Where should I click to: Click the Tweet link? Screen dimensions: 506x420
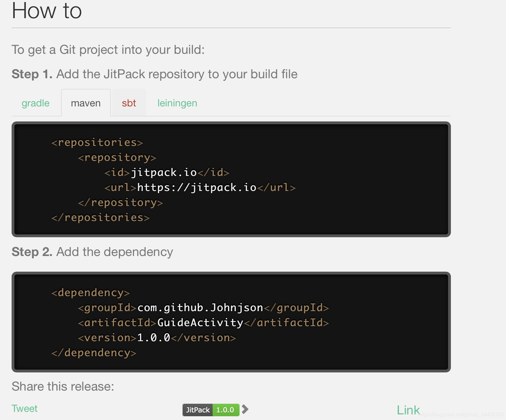[x=24, y=408]
